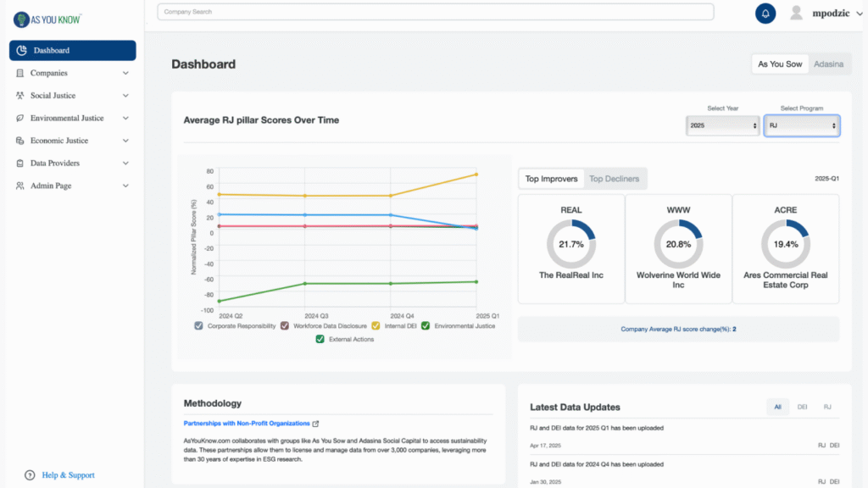Filter latest data updates by DEI

click(802, 408)
